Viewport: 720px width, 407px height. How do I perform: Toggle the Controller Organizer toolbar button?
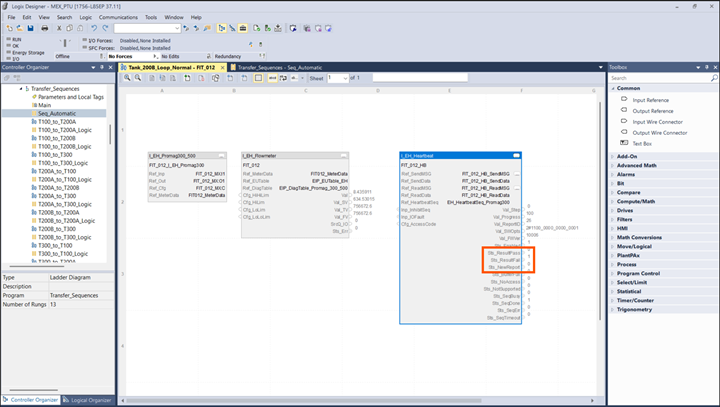click(222, 28)
